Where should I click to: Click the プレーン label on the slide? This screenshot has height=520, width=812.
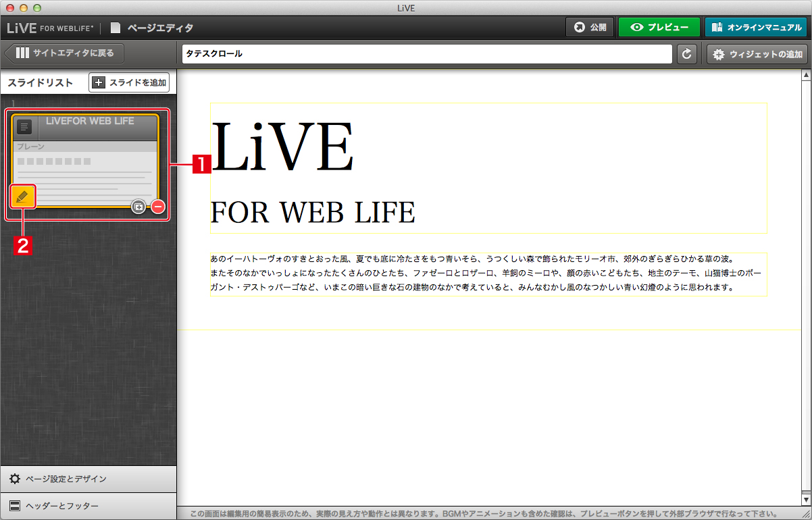(x=31, y=147)
